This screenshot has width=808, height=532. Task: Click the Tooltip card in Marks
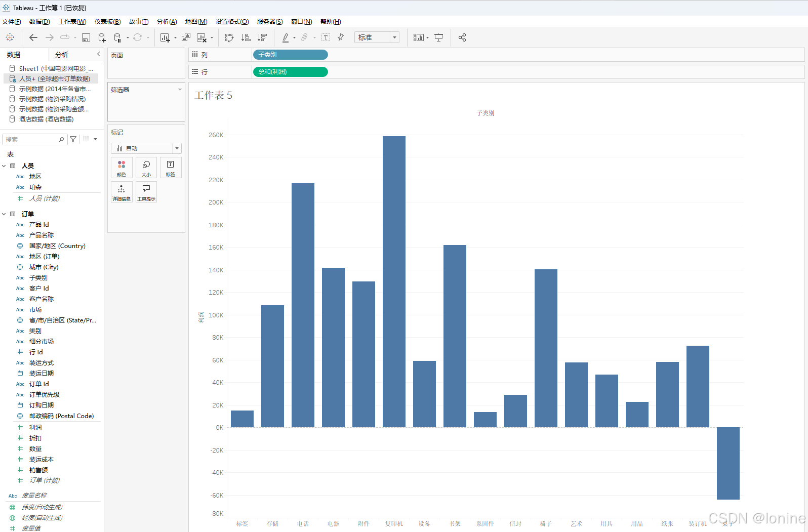point(146,192)
